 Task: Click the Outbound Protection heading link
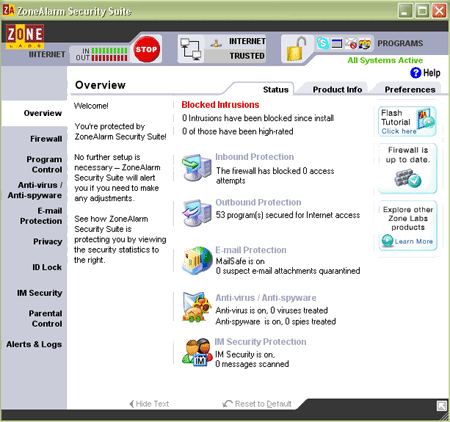click(258, 202)
